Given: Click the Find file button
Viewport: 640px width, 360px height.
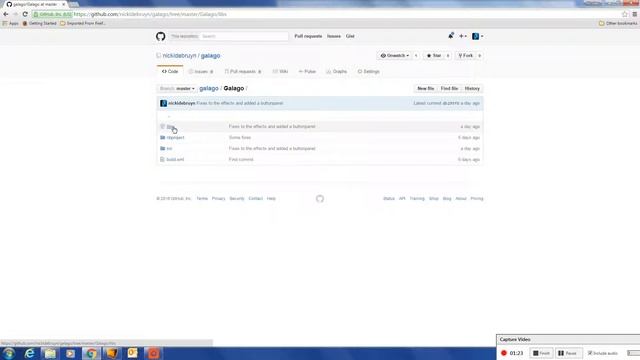Looking at the screenshot, I should [x=449, y=89].
